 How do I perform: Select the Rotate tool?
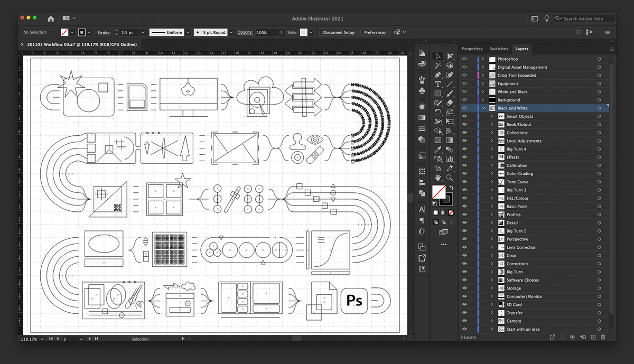(x=438, y=112)
